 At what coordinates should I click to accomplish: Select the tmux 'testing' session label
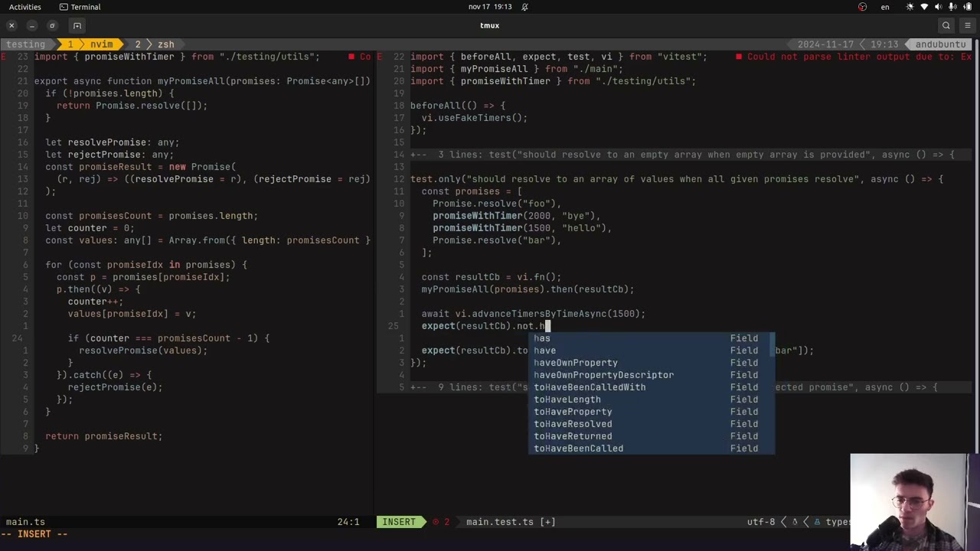click(x=25, y=44)
